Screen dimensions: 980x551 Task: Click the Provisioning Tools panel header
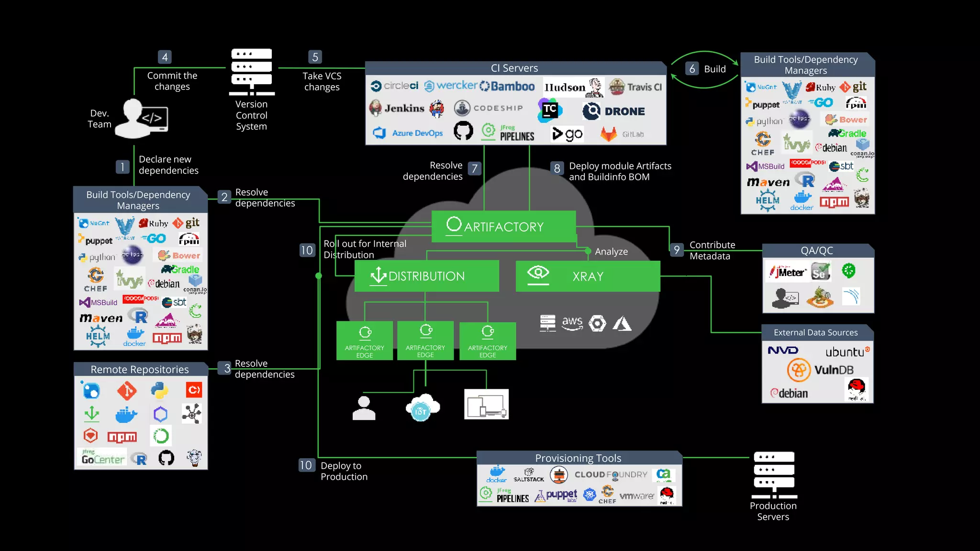(x=578, y=458)
